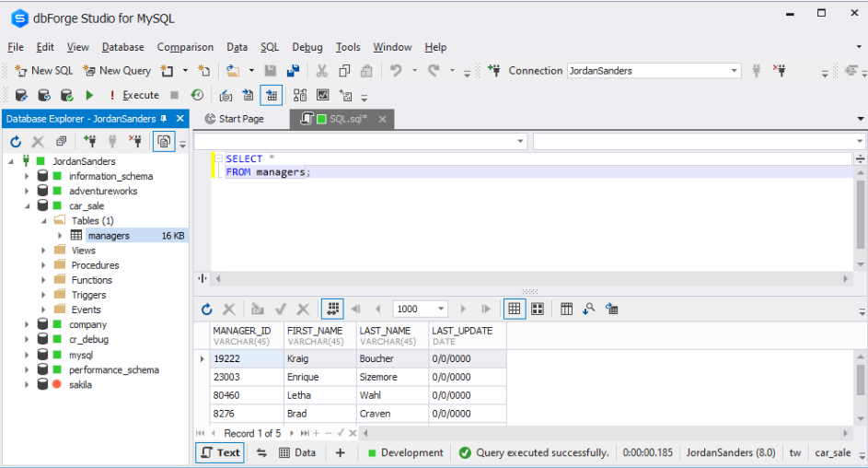Switch results to card view
The width and height of the screenshot is (868, 468).
[x=537, y=309]
